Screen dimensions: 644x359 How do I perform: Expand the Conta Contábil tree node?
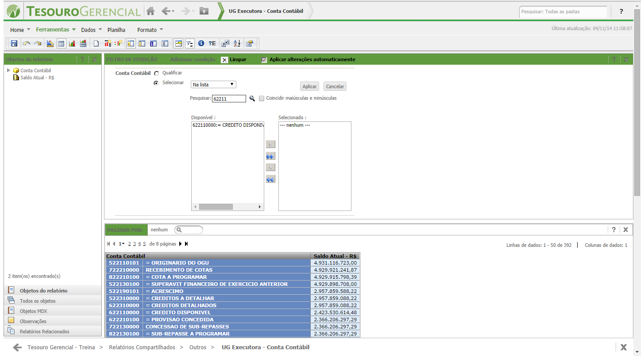(8, 70)
